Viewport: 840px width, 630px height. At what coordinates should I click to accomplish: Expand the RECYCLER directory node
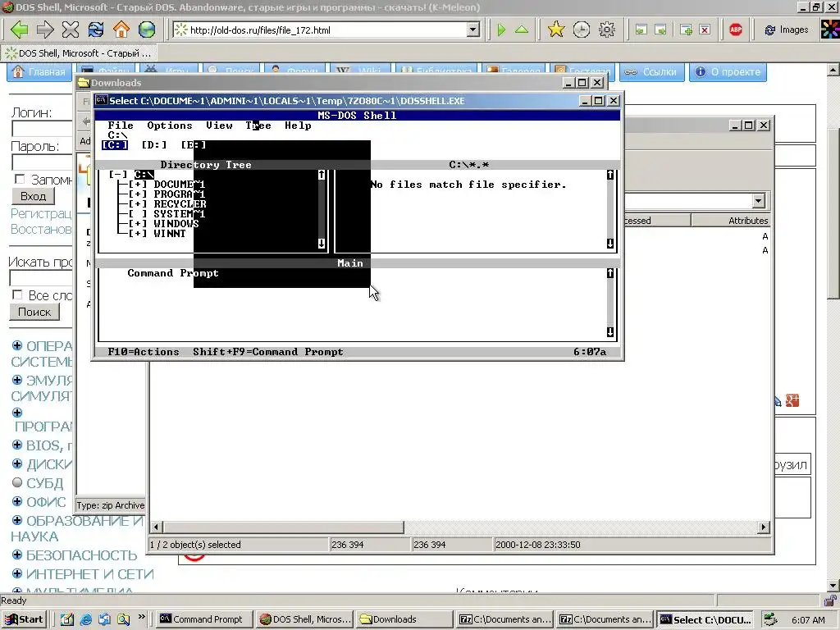[138, 203]
